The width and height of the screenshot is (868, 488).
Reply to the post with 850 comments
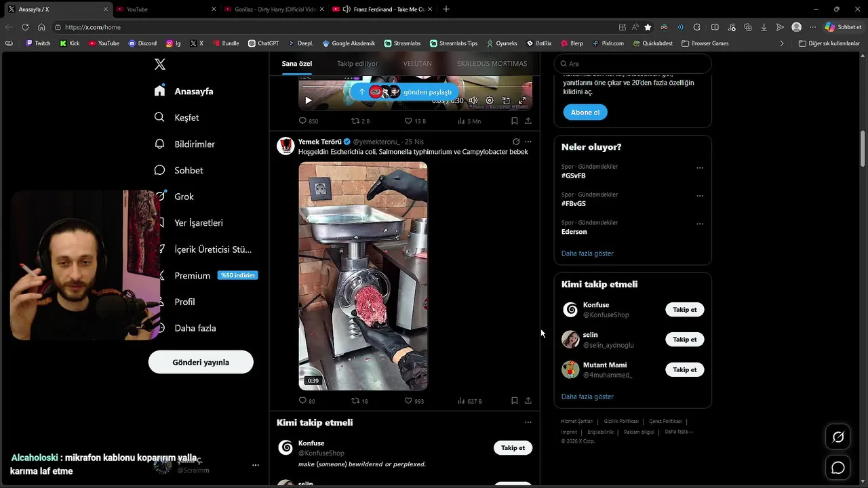[x=309, y=121]
